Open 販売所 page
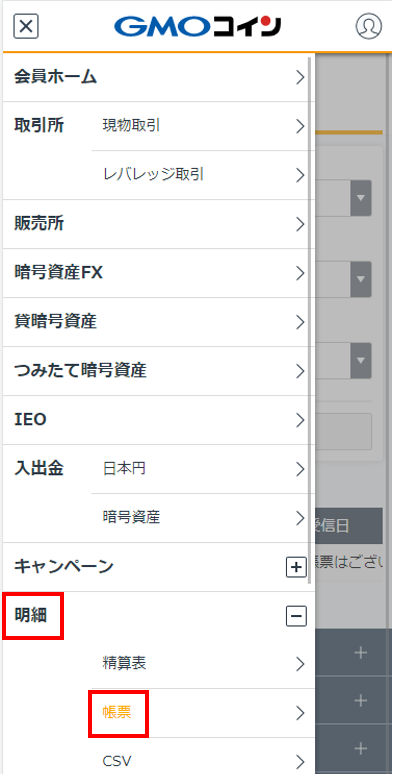Image resolution: width=393 pixels, height=774 pixels. 158,224
